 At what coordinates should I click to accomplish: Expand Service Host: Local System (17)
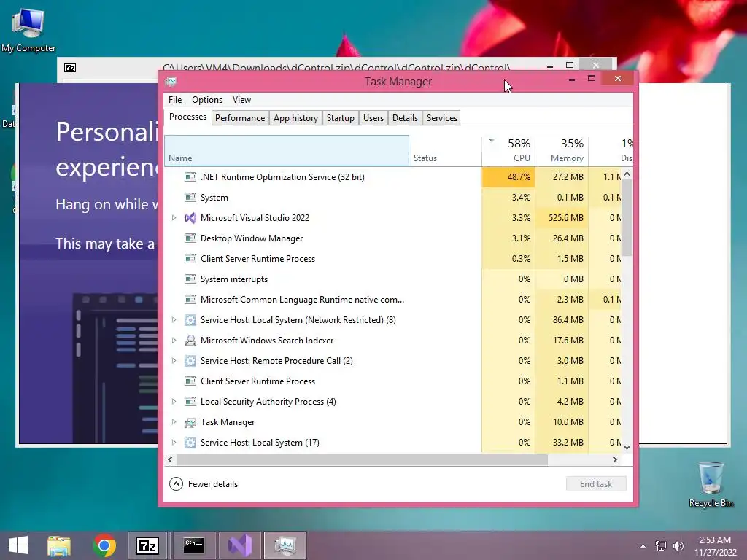[174, 443]
